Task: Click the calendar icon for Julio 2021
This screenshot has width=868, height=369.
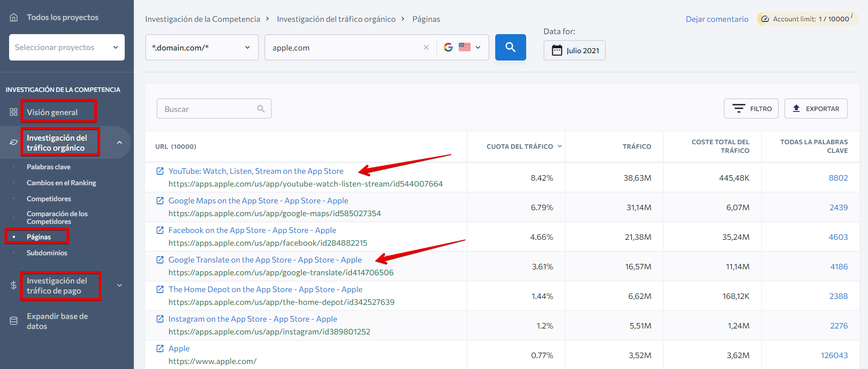Action: click(557, 50)
